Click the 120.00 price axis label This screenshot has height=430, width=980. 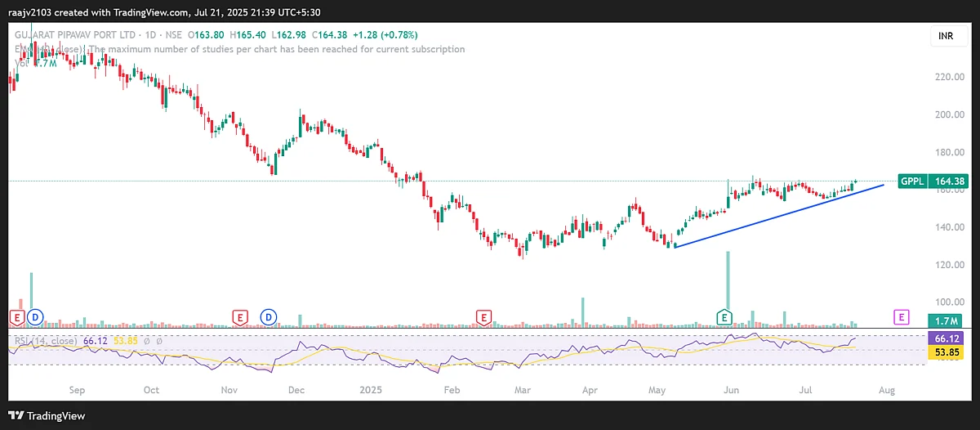pos(948,265)
